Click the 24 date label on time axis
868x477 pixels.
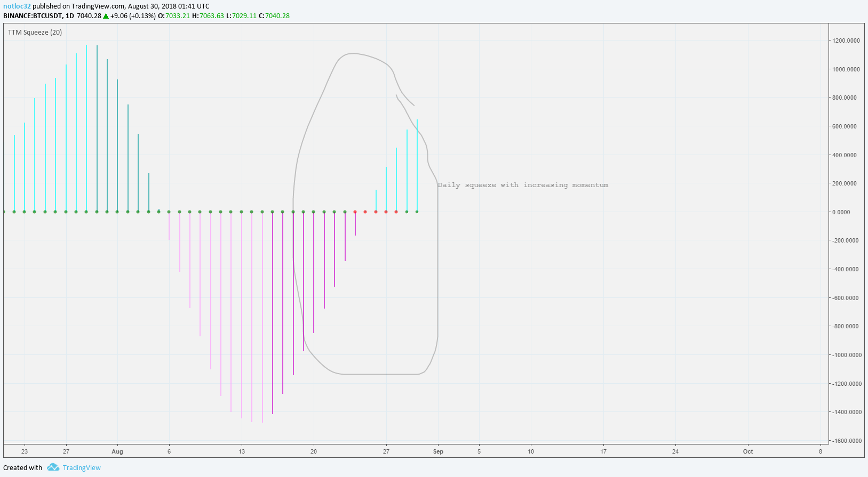click(x=675, y=451)
